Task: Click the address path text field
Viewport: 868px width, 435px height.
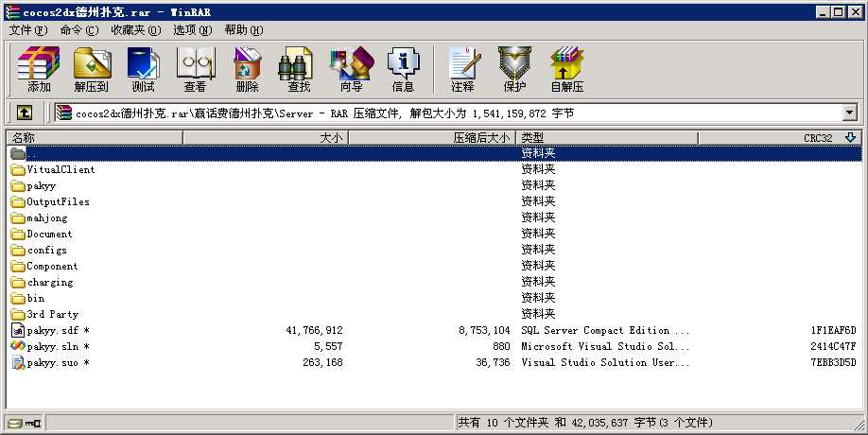Action: pos(448,113)
